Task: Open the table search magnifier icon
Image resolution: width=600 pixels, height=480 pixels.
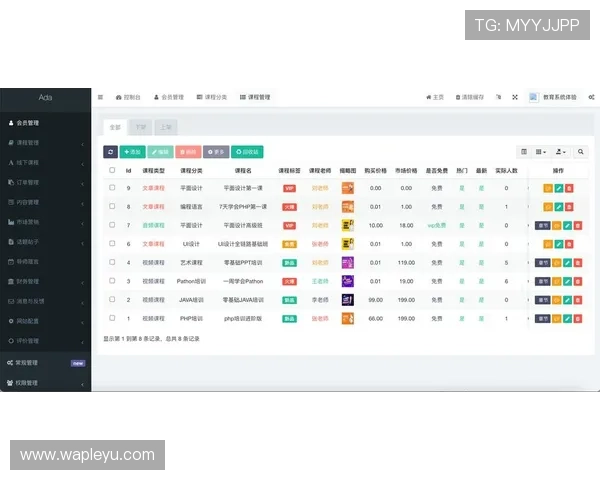Action: 580,152
